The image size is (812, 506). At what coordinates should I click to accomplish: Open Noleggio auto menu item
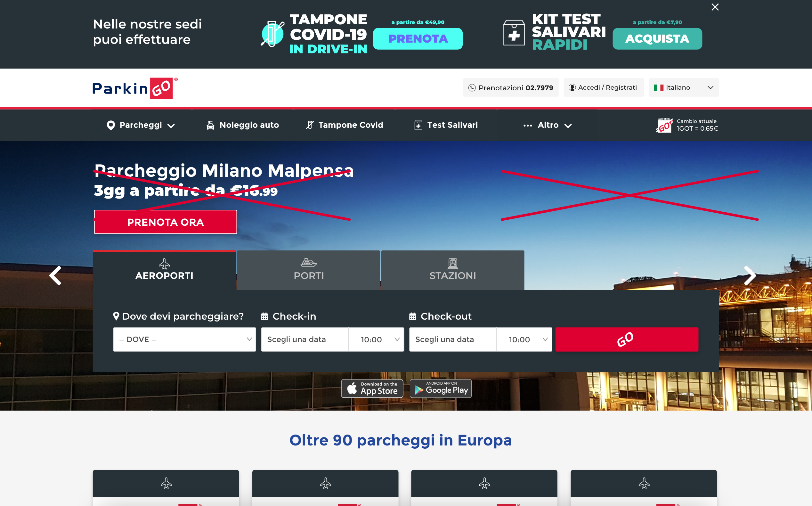point(243,125)
